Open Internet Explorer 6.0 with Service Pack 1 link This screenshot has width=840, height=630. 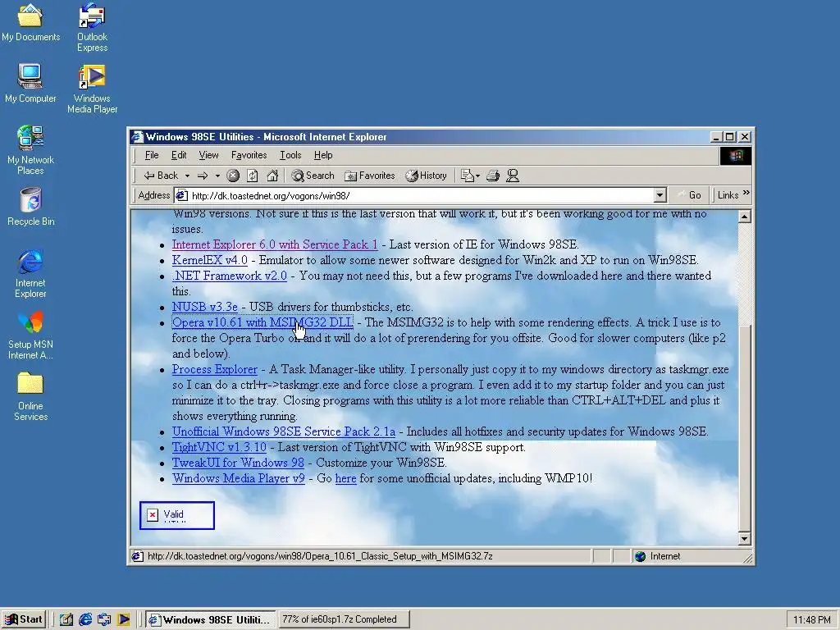point(275,244)
